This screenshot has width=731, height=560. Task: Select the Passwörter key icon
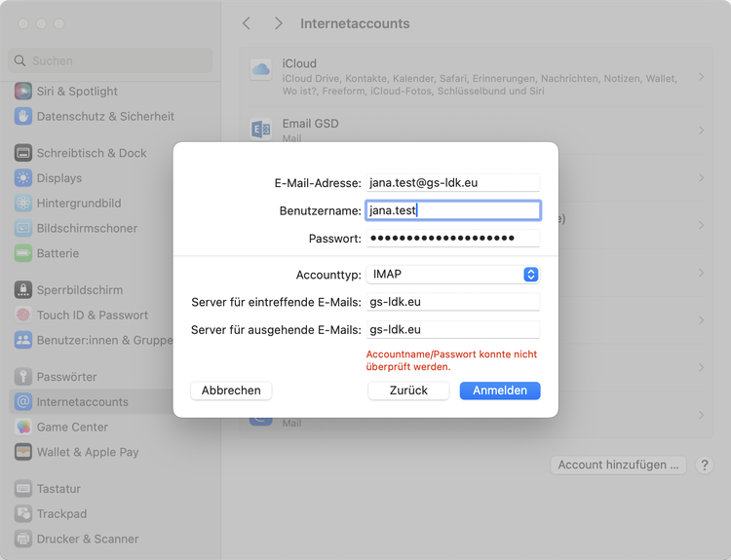coord(23,377)
